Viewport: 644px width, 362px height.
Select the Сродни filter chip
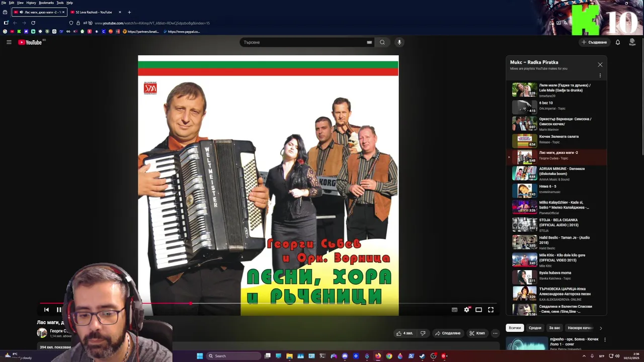(x=535, y=328)
